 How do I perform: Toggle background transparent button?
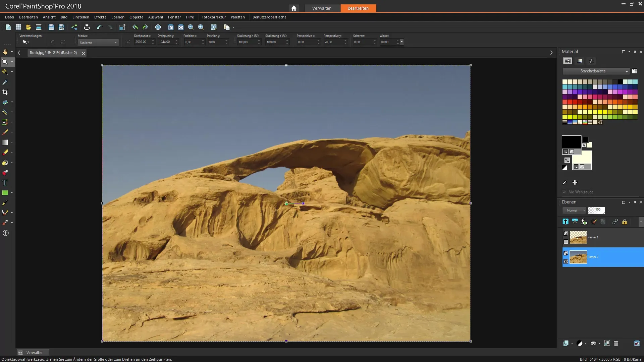[x=582, y=167]
